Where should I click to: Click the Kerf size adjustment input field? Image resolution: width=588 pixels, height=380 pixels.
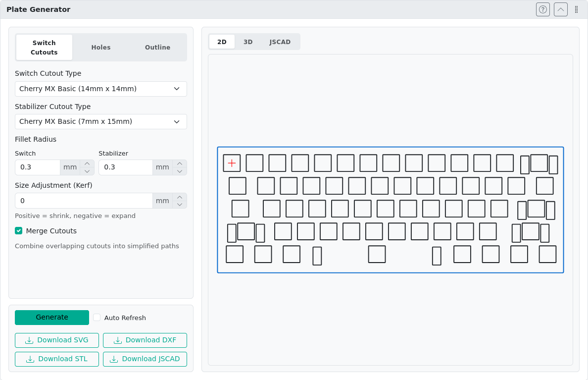point(84,201)
